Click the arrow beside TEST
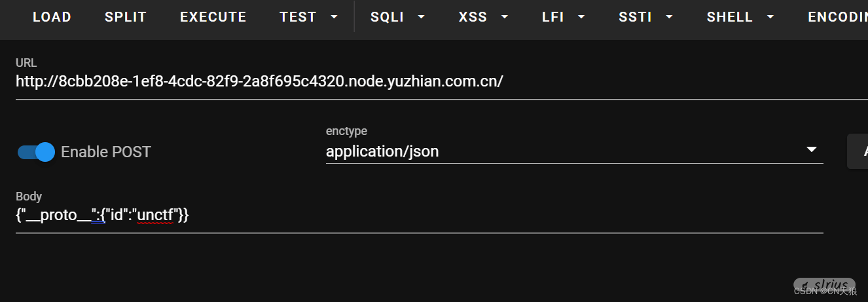Image resolution: width=868 pixels, height=302 pixels. [335, 17]
